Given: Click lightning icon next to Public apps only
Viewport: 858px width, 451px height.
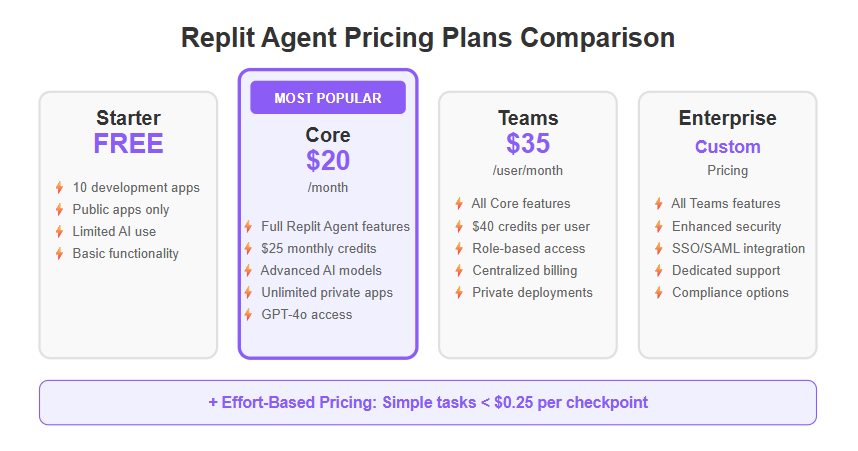Looking at the screenshot, I should [59, 210].
